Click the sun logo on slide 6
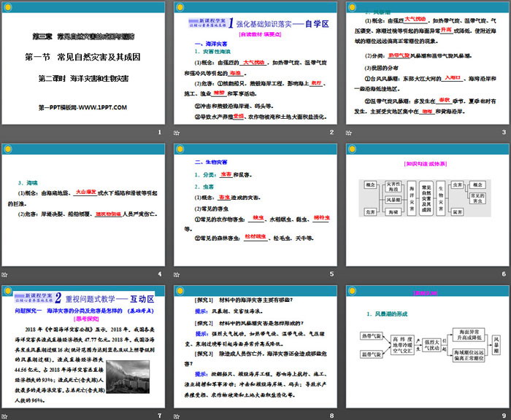511x420 pixels. point(354,149)
